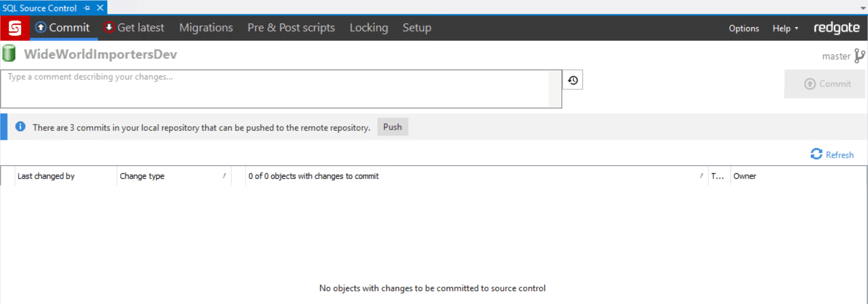Click the green WideWorldImportersDev database icon
This screenshot has height=304, width=868.
tap(9, 54)
